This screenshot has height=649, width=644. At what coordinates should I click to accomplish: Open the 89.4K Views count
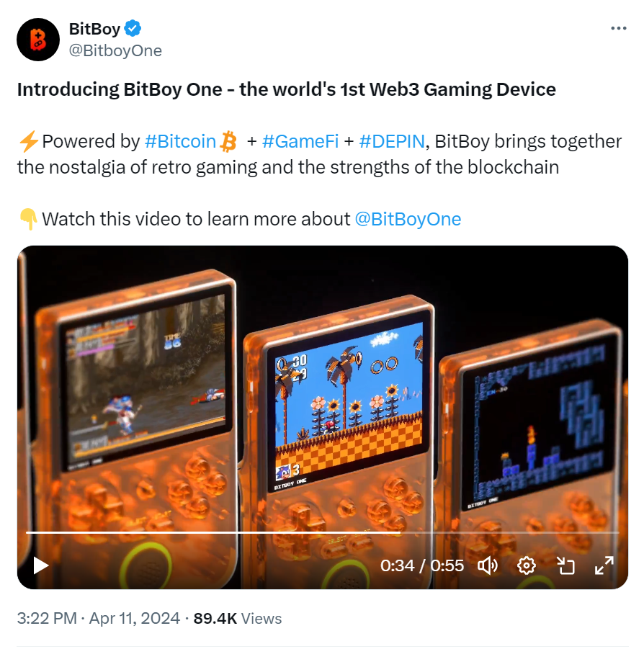(238, 618)
